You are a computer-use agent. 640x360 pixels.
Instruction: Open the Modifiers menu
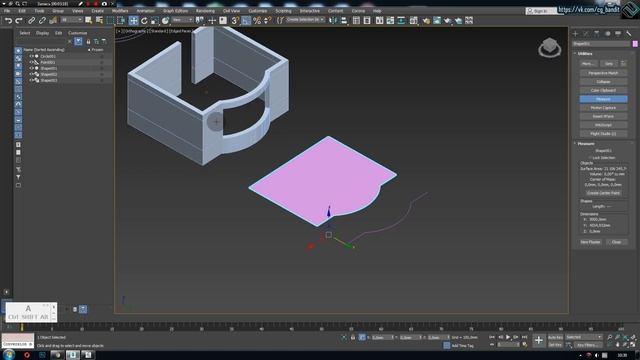(x=120, y=11)
